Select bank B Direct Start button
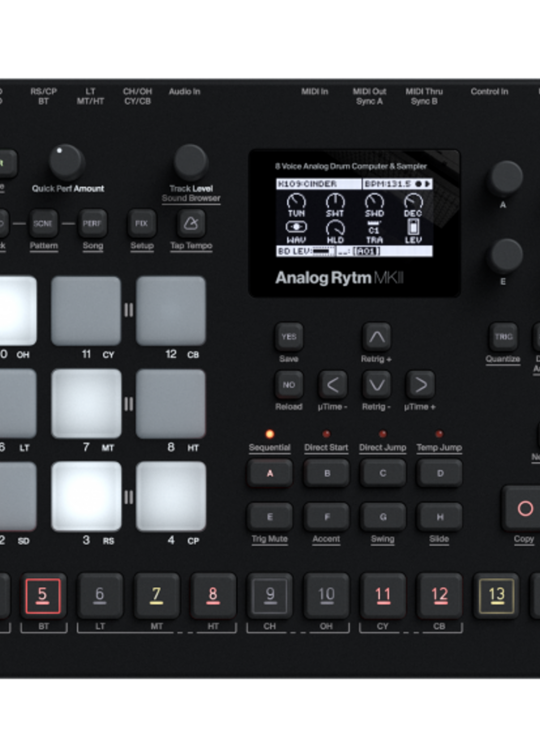The width and height of the screenshot is (540, 756). [327, 473]
